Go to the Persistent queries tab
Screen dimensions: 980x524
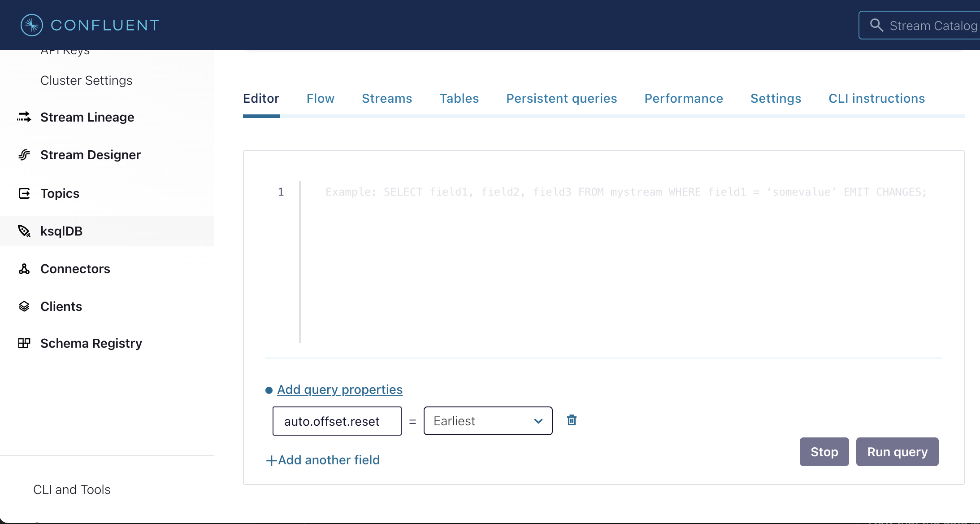(562, 98)
